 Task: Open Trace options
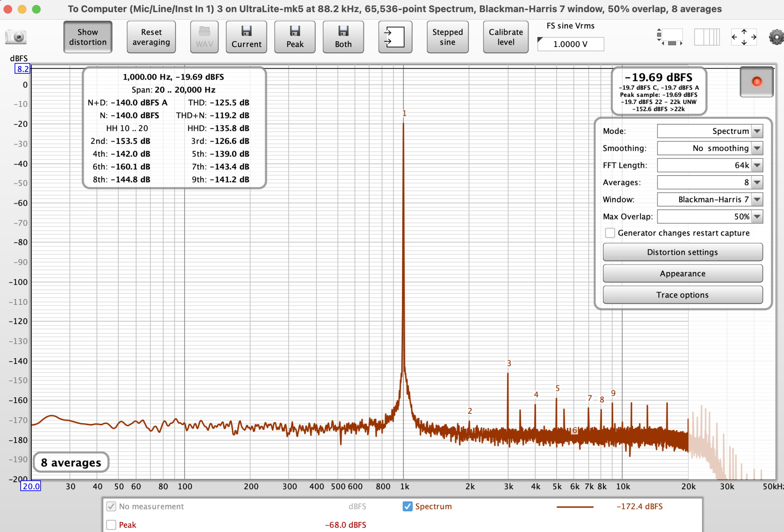point(683,295)
